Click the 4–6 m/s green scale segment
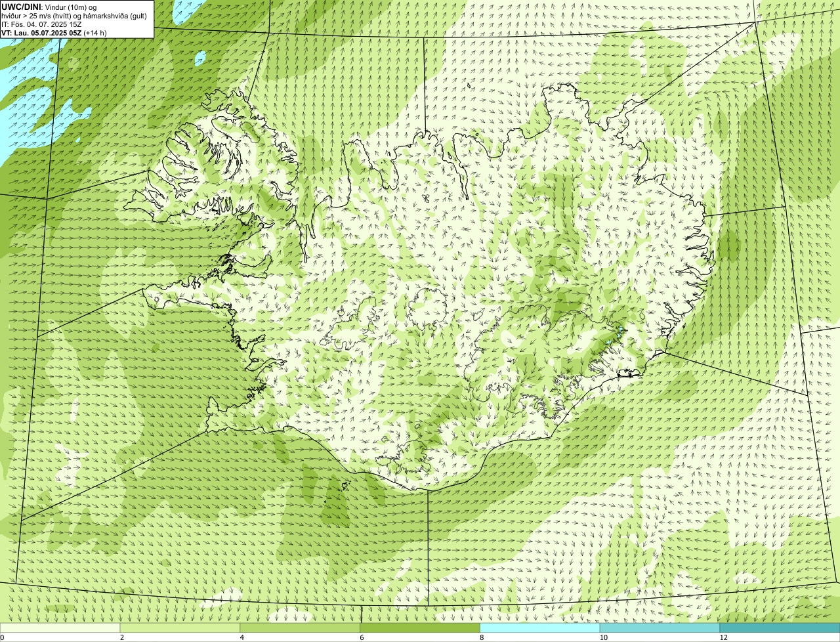This screenshot has height=642, width=840. [301, 628]
